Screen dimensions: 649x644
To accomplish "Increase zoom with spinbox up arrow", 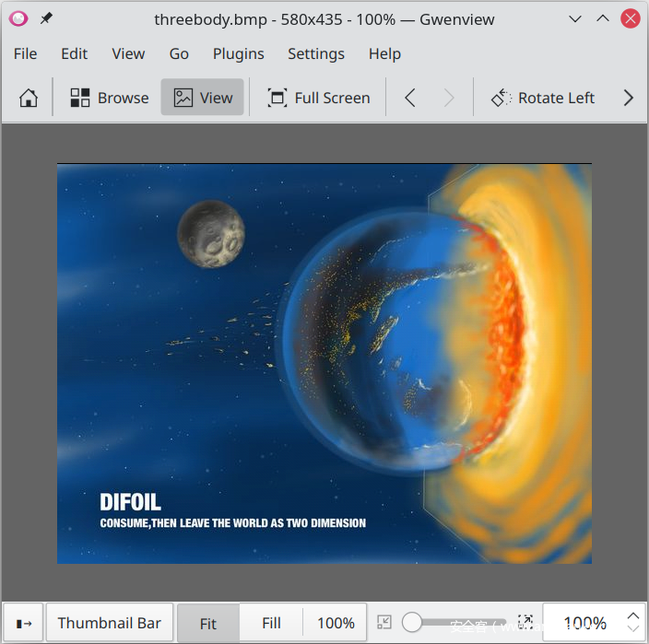I will (632, 615).
